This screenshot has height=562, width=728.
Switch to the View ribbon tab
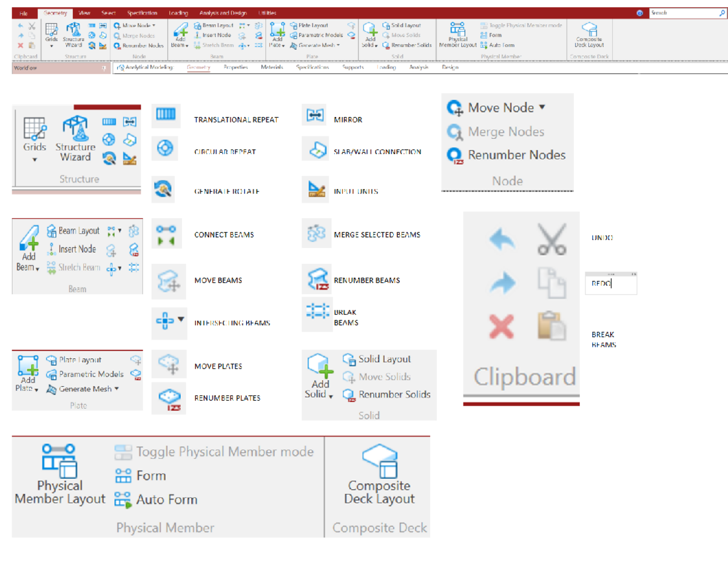click(84, 12)
